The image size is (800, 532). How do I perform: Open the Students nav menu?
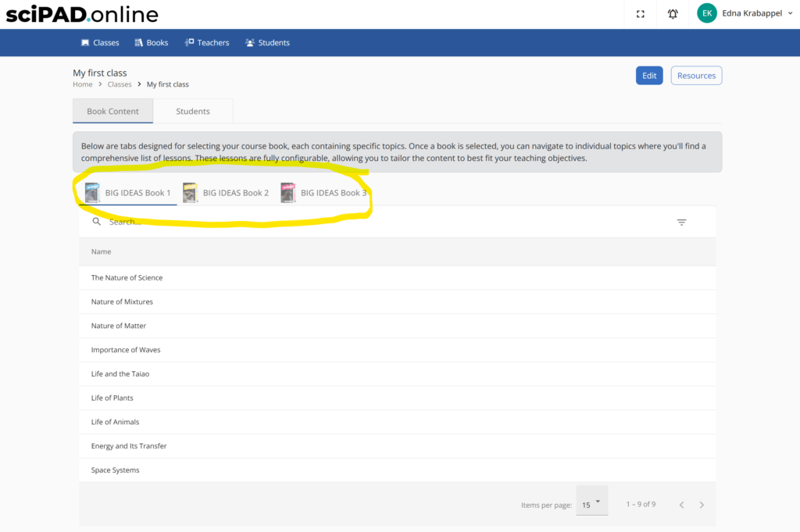(x=267, y=43)
